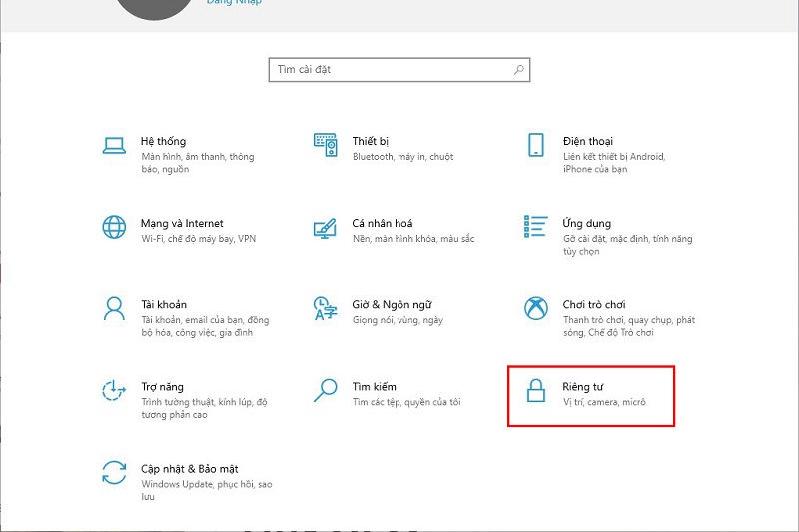Click text 'Tài khoản, email của bạn, đồng bộ hóa'
The image size is (799, 532).
tap(205, 326)
